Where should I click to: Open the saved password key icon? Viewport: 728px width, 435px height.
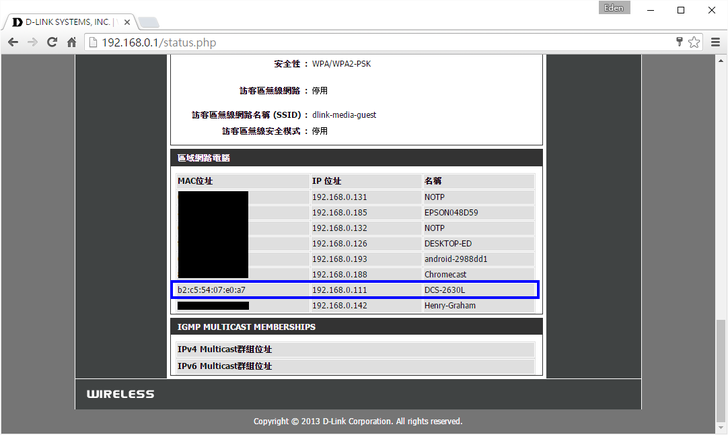(679, 42)
